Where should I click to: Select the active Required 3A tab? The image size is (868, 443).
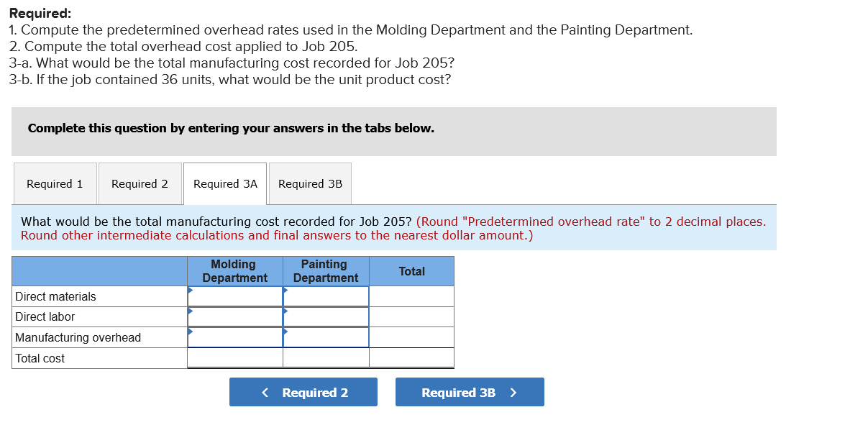(x=224, y=183)
